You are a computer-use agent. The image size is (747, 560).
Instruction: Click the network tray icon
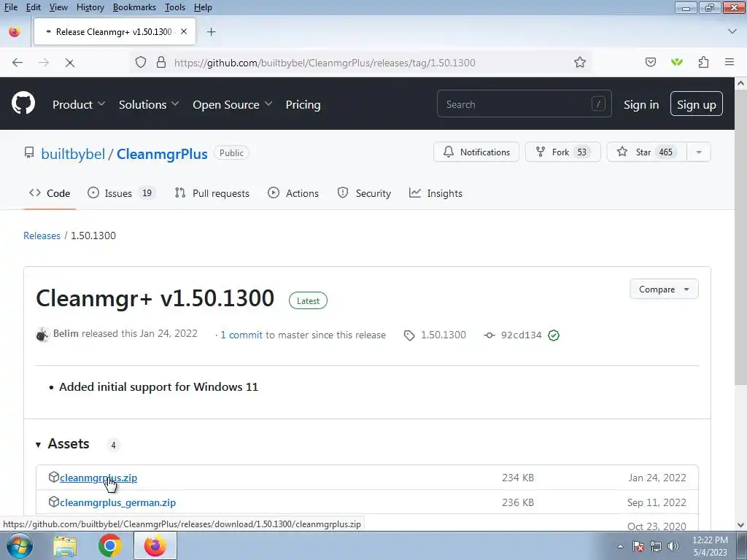pos(656,546)
